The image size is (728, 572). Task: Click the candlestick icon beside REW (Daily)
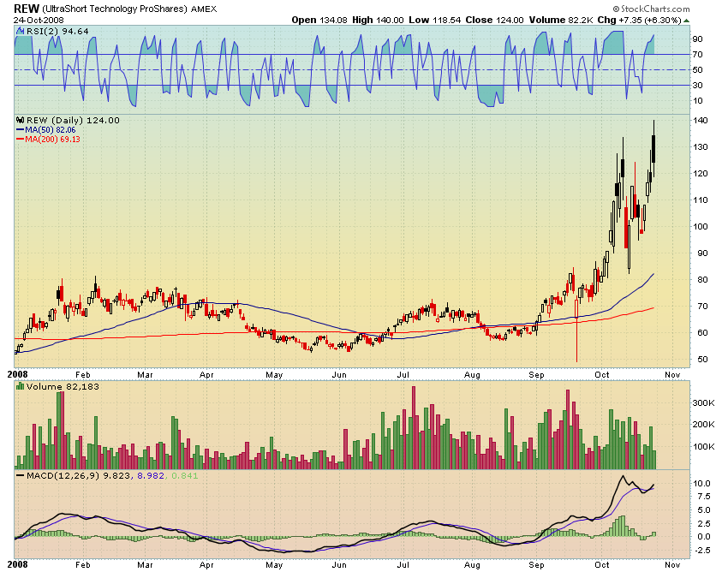(21, 120)
